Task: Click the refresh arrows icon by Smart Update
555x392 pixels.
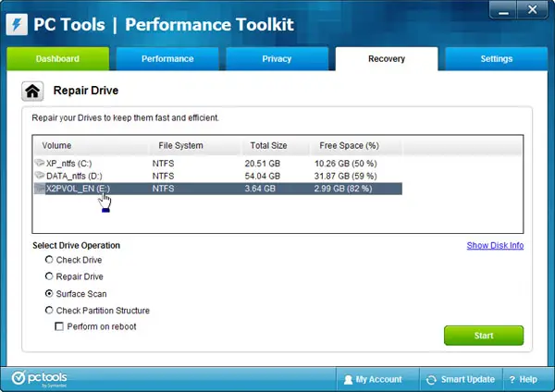Action: click(431, 380)
